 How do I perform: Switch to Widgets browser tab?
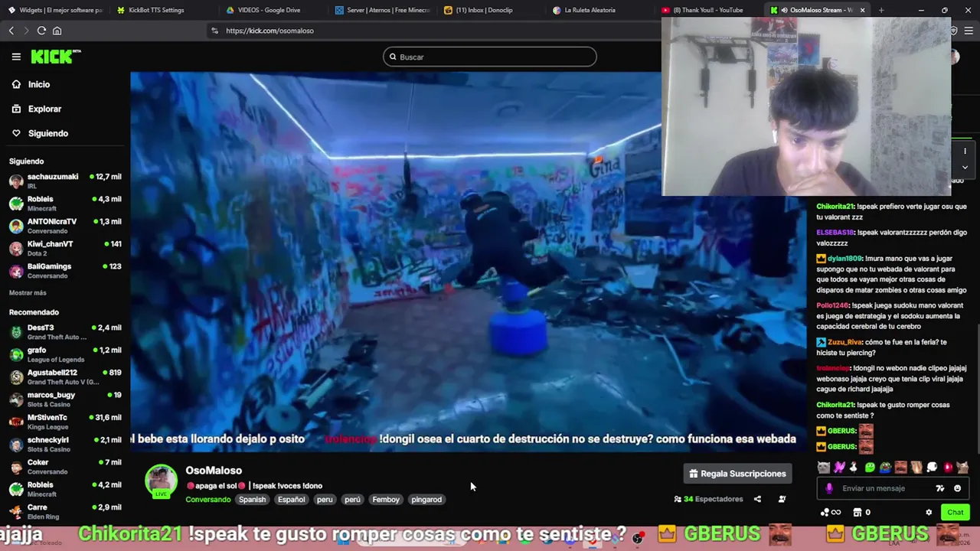54,10
